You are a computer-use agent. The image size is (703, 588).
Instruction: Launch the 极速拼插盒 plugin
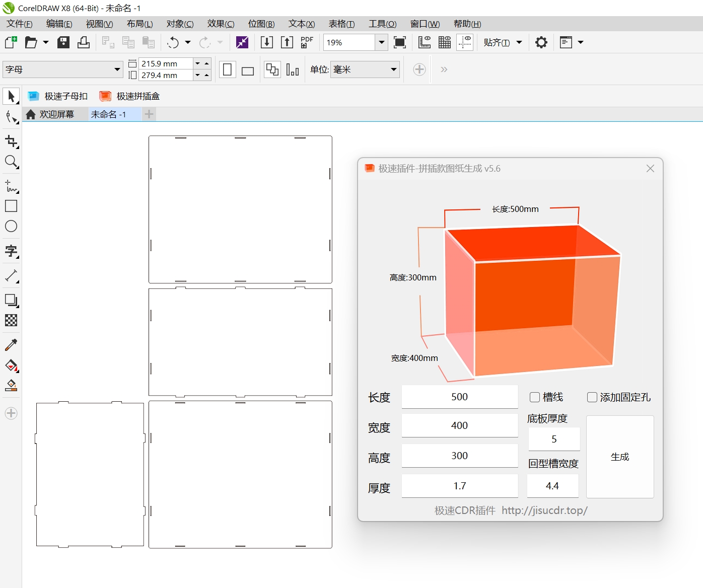click(x=129, y=96)
